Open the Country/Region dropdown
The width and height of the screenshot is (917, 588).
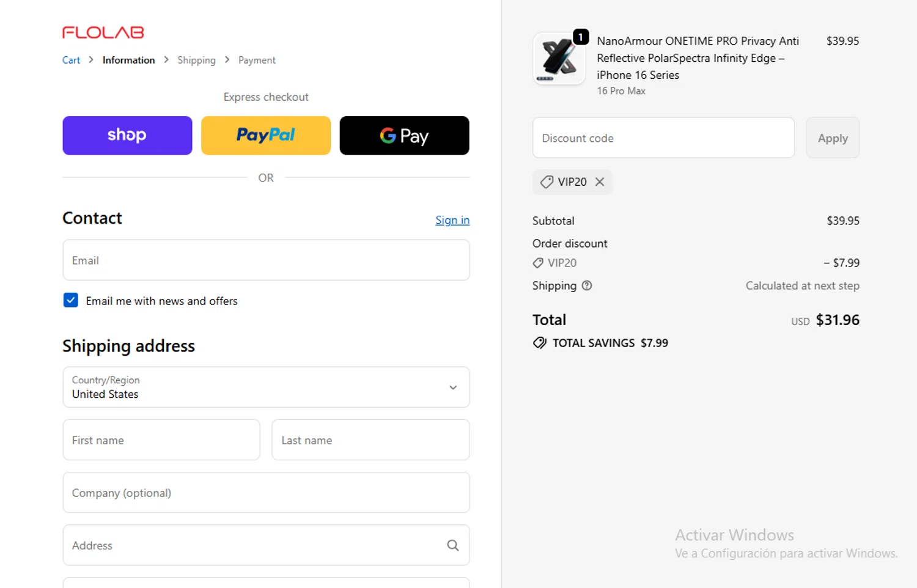(266, 387)
